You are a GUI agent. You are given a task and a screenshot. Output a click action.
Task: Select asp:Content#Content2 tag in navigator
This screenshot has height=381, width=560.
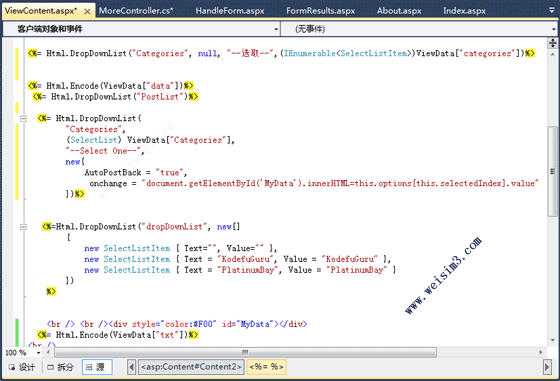click(x=191, y=367)
